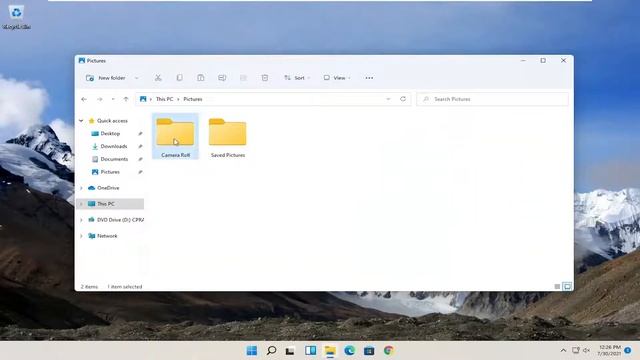Select the Camera Roll folder

click(176, 136)
